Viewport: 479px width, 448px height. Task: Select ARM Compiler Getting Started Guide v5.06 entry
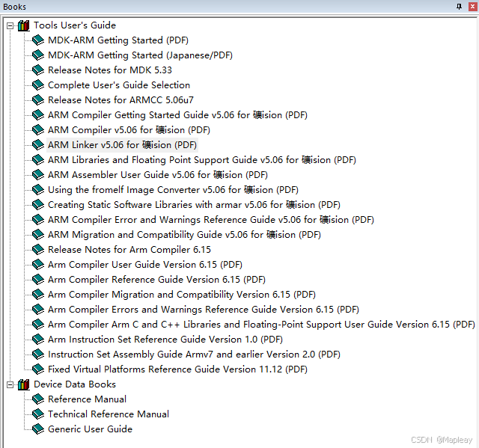[177, 115]
